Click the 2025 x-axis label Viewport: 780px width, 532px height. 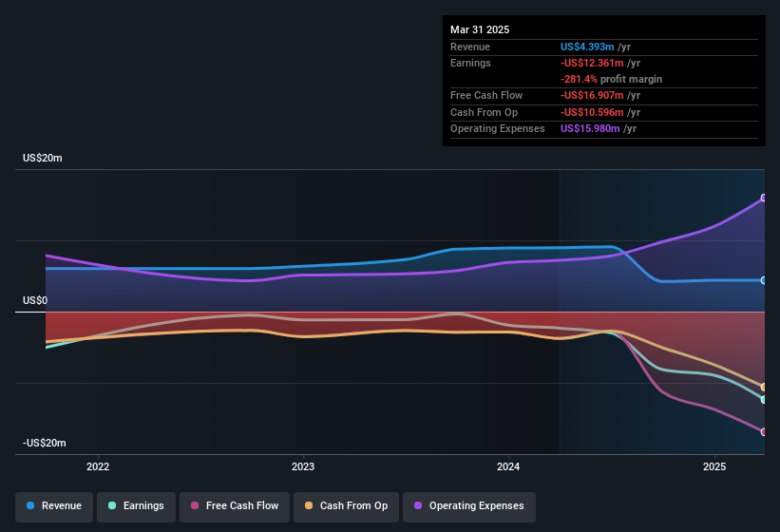(714, 466)
